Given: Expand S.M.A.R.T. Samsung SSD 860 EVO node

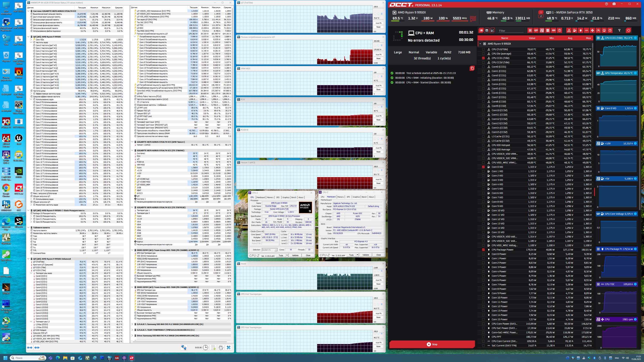Looking at the screenshot, I should point(132,324).
